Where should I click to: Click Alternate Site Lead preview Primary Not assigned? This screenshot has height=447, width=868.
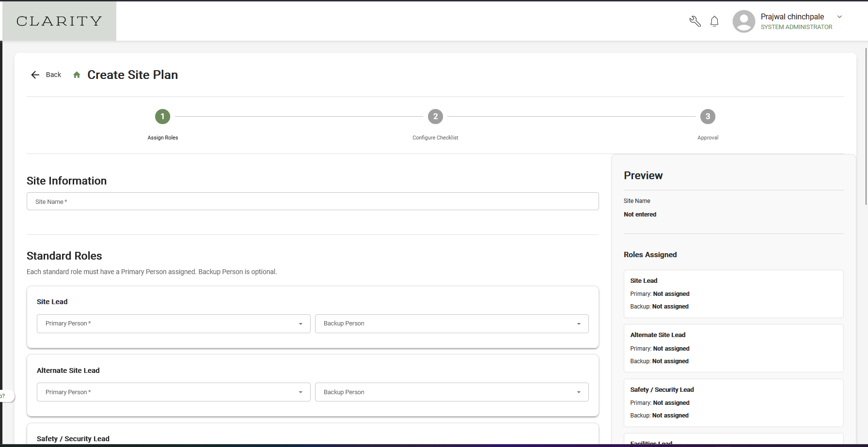point(671,349)
